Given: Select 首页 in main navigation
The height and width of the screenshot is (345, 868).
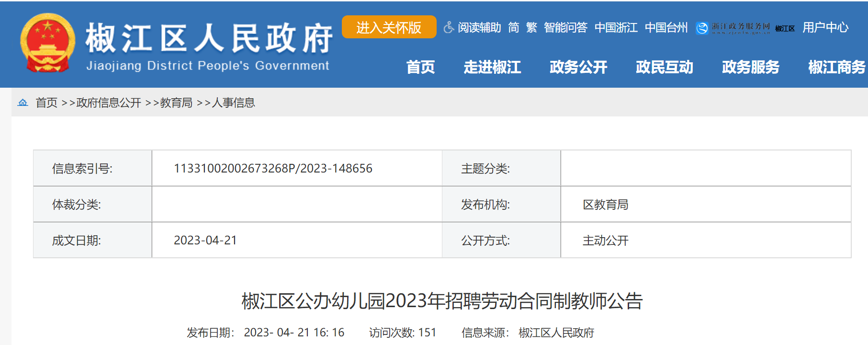Looking at the screenshot, I should coord(420,67).
